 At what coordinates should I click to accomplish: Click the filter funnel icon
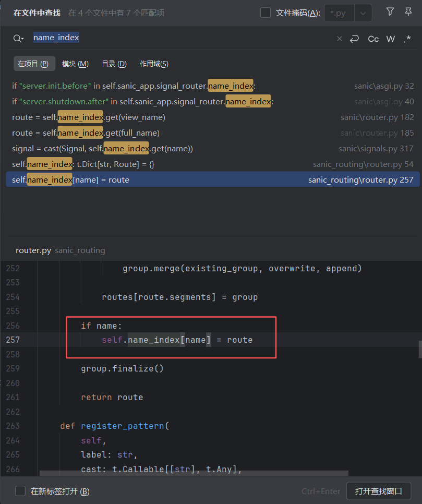tap(390, 12)
